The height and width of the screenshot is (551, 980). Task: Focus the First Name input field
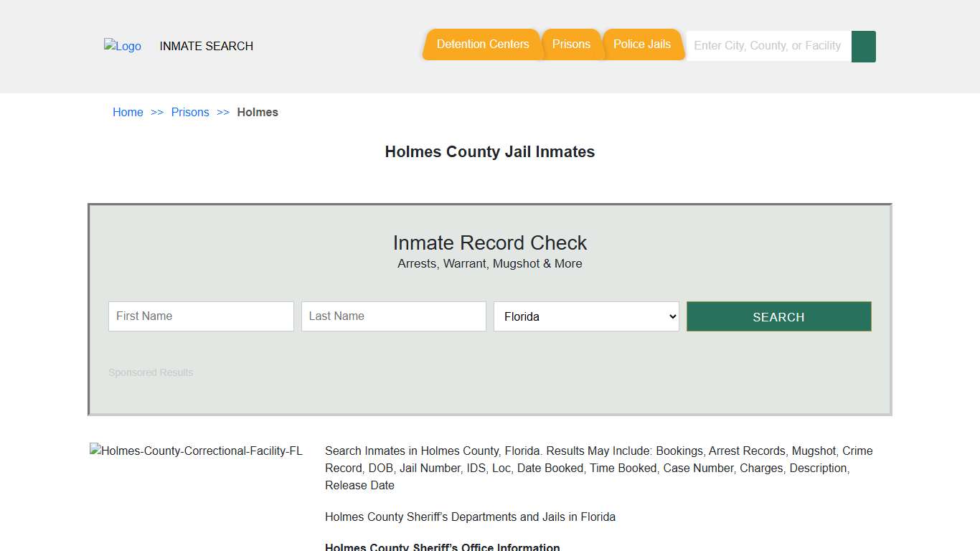[201, 316]
